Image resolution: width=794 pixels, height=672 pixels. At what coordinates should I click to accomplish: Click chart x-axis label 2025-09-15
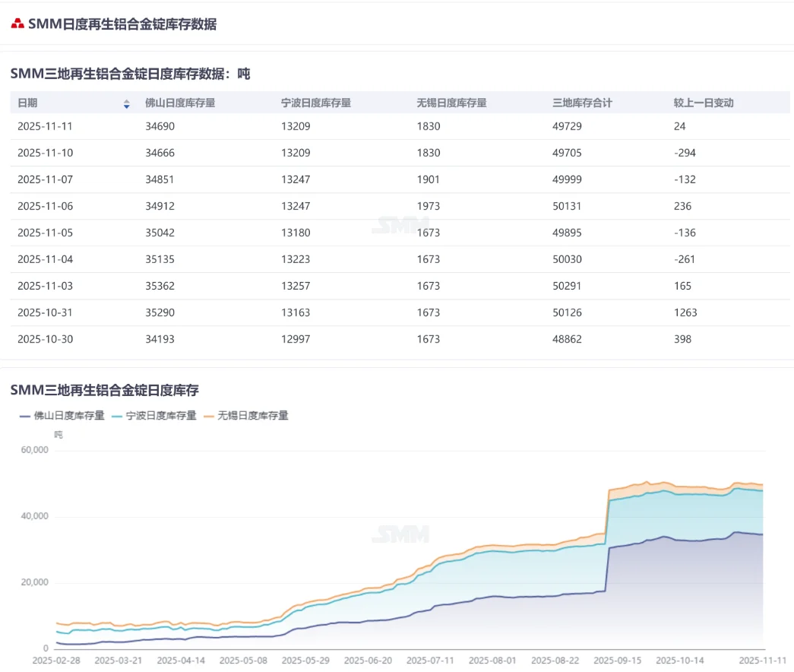617,661
